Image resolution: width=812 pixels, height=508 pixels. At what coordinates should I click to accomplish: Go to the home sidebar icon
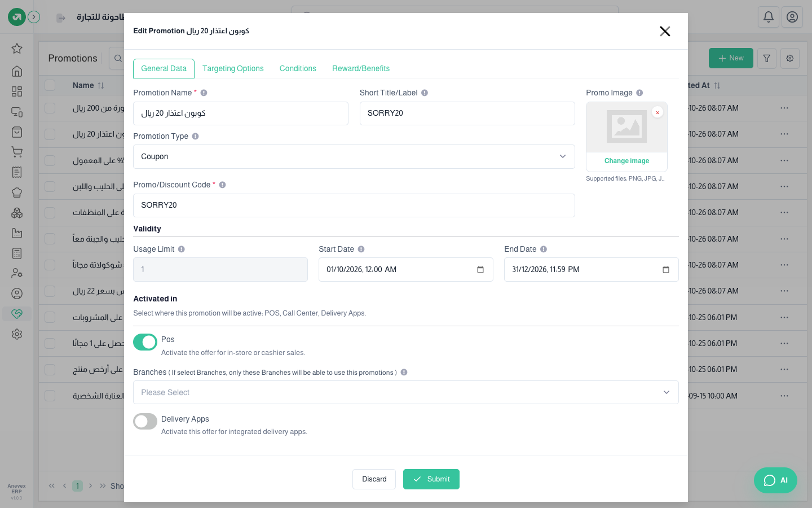click(17, 71)
